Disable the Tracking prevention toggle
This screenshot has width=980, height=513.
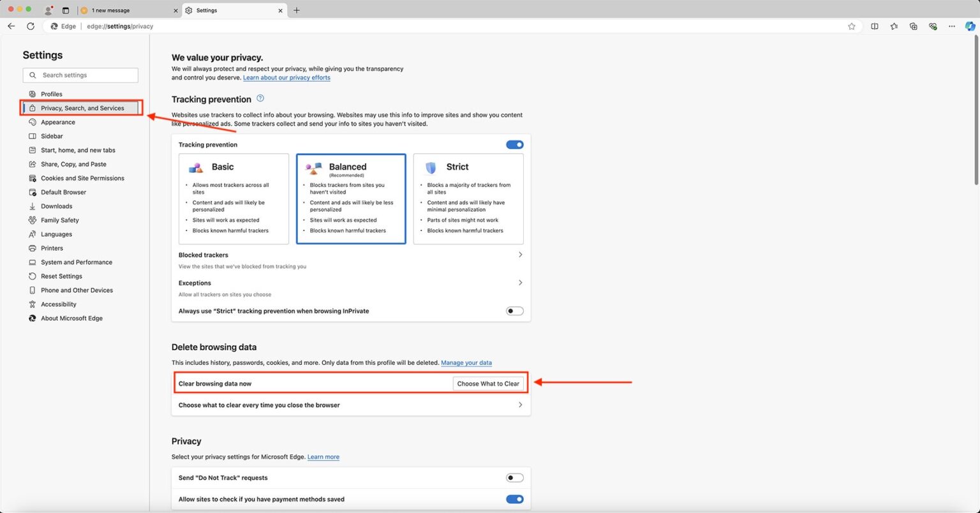click(514, 144)
